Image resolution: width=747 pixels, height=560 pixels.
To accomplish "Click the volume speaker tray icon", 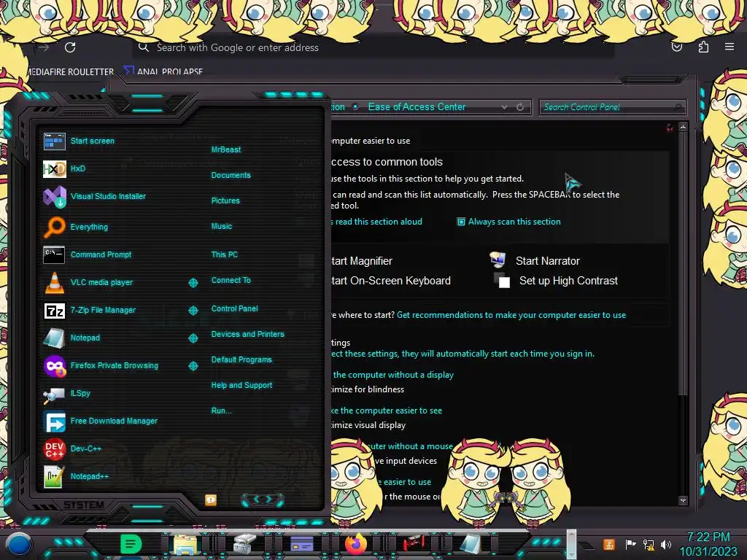I will coord(666,544).
